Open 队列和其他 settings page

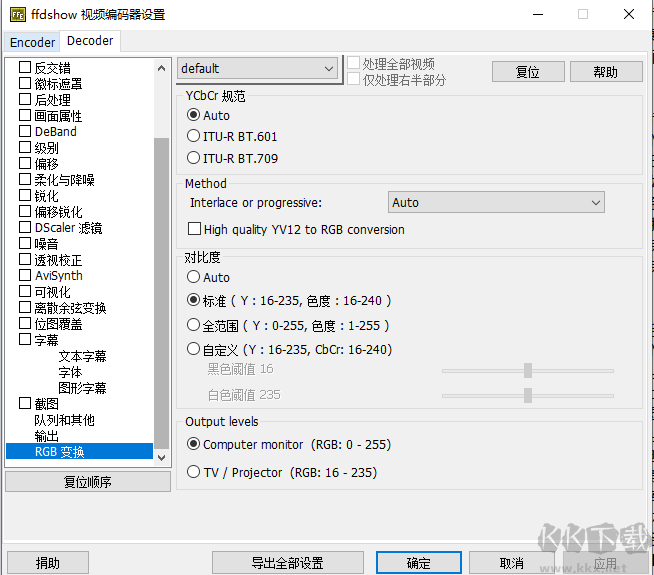[x=64, y=420]
